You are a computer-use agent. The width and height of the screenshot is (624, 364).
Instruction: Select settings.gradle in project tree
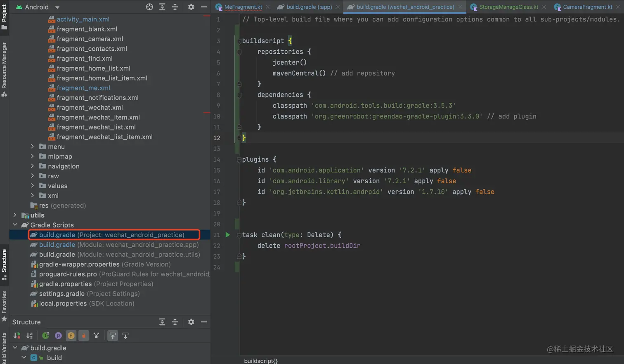tap(61, 294)
